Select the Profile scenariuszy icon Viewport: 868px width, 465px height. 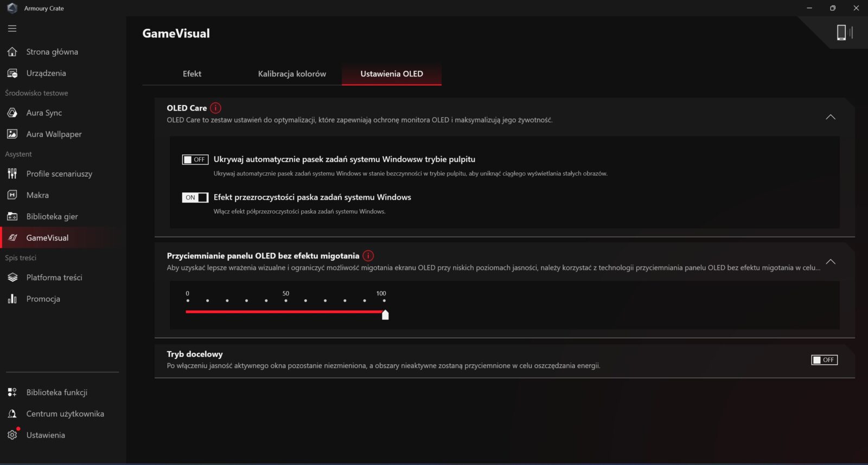tap(12, 173)
